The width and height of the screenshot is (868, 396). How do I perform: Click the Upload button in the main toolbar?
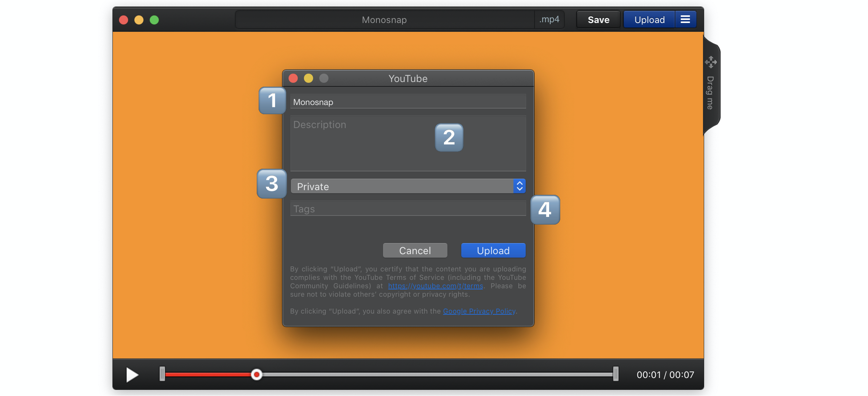click(649, 20)
